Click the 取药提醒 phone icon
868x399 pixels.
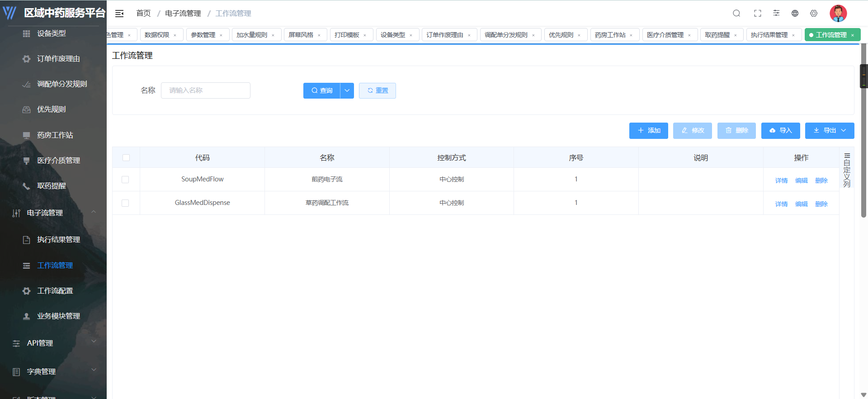[x=27, y=186]
